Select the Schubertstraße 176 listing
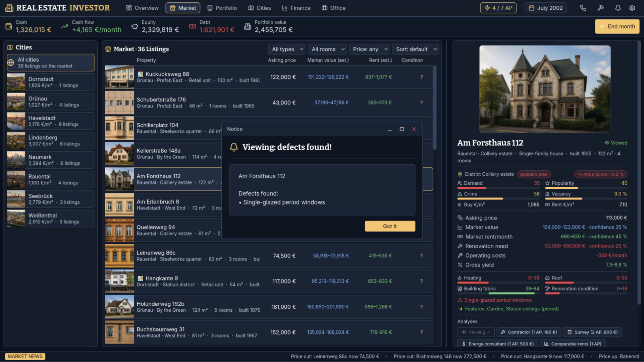 coord(269,103)
